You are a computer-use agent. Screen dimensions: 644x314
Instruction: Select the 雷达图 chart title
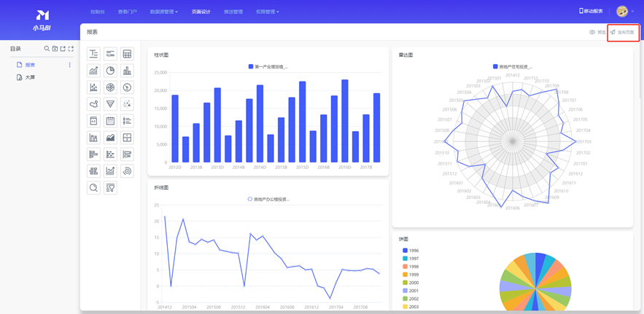(406, 55)
